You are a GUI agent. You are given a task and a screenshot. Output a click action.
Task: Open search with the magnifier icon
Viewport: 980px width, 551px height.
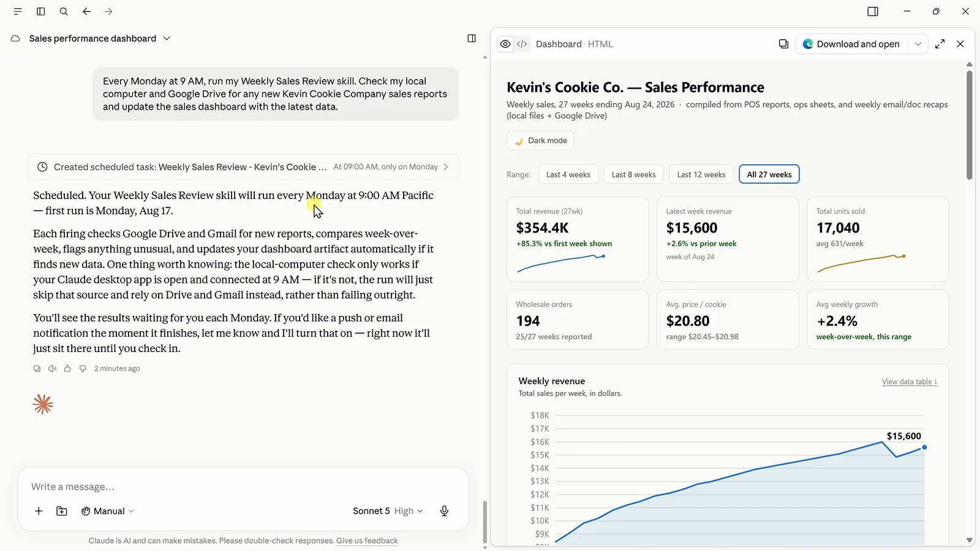[64, 12]
